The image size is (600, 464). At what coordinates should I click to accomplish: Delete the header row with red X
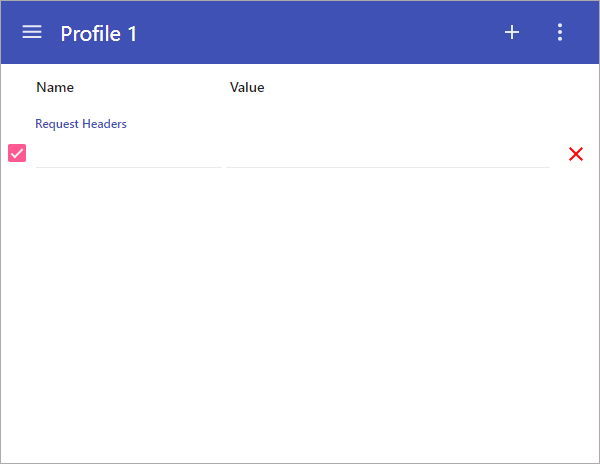click(576, 154)
